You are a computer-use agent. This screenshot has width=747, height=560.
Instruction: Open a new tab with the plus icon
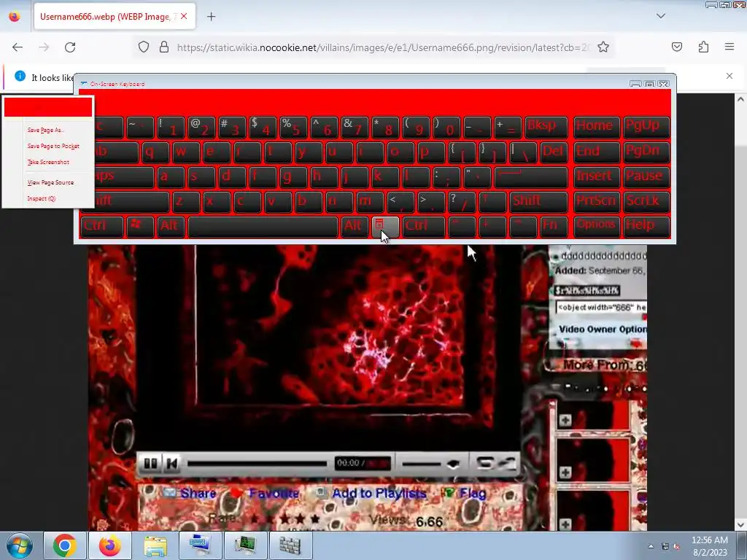211,17
